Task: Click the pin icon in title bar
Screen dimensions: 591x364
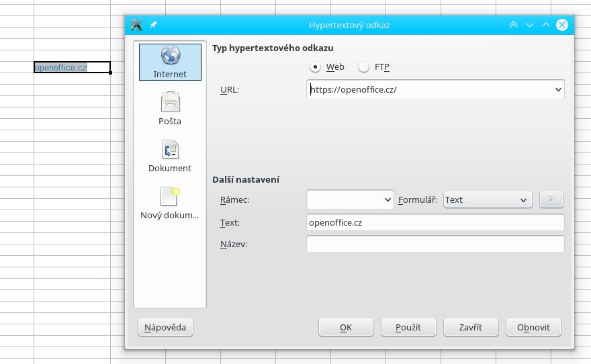Action: pos(153,25)
